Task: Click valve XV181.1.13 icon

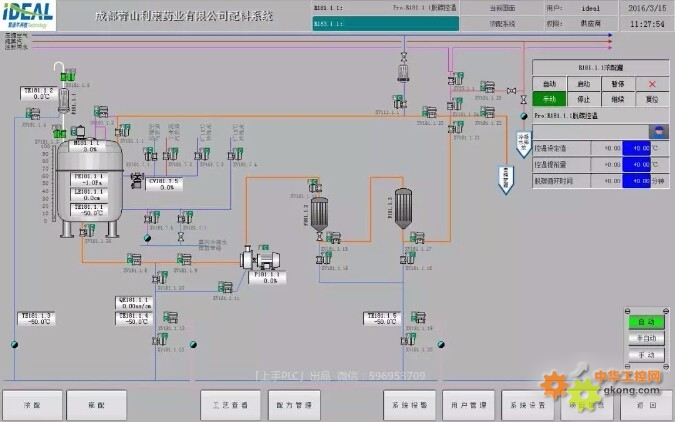Action: click(160, 339)
